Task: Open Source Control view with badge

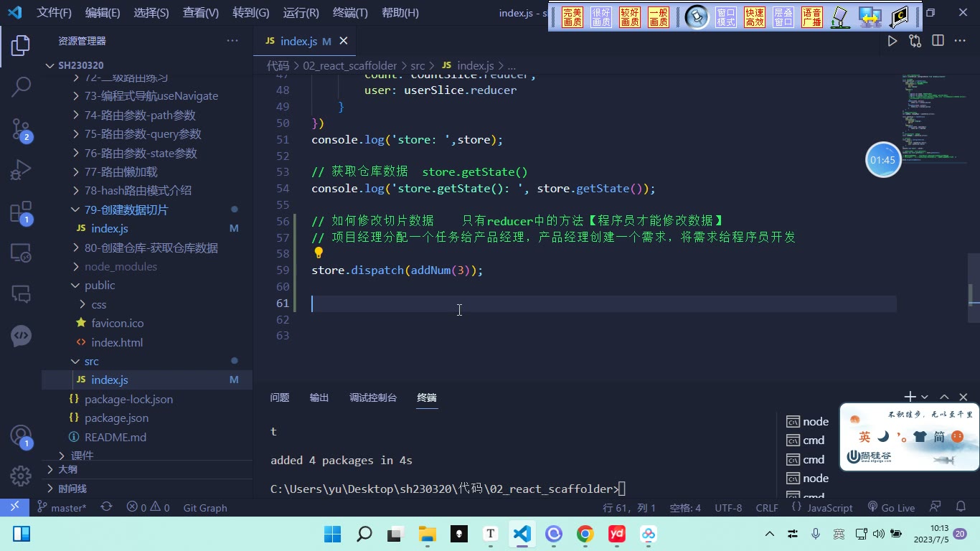Action: coord(21,129)
